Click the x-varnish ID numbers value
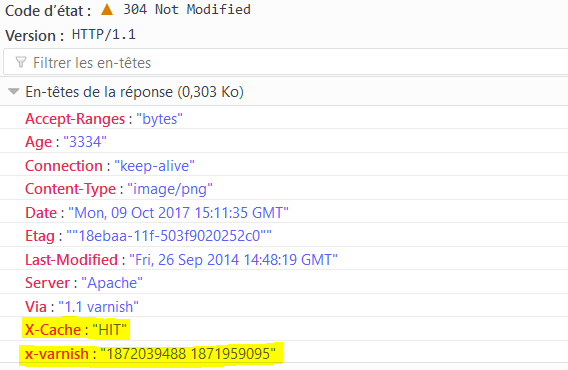The width and height of the screenshot is (568, 370). (188, 354)
